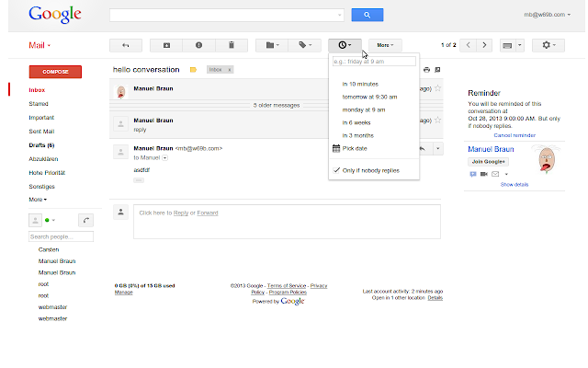Click the Manage storage link
Viewport: 588px width, 368px height.
[x=123, y=293]
